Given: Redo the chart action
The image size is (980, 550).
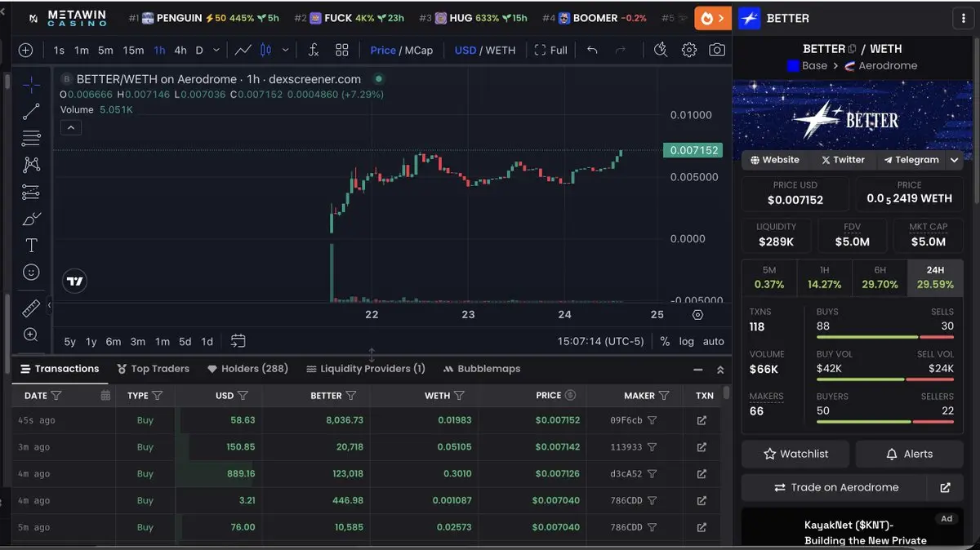Looking at the screenshot, I should [620, 50].
